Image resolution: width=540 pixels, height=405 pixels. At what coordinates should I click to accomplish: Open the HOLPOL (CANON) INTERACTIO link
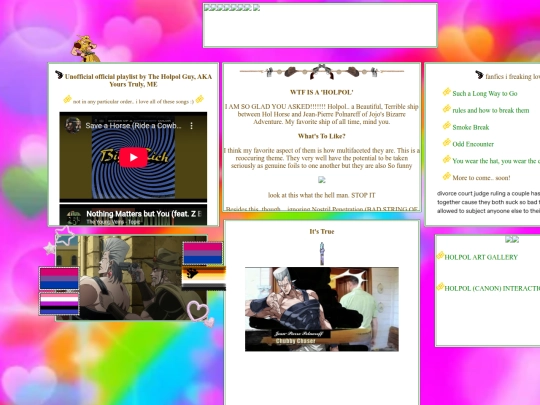[492, 288]
